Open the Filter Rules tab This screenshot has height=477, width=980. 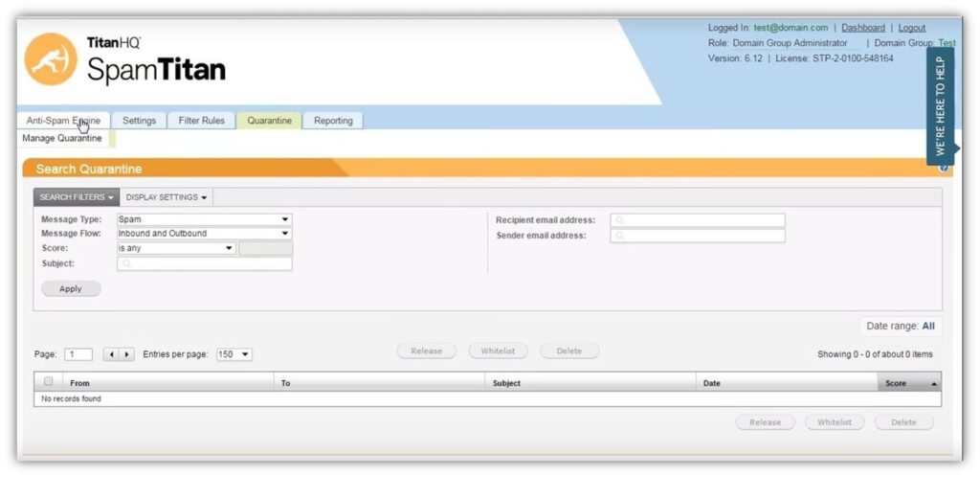click(x=201, y=121)
